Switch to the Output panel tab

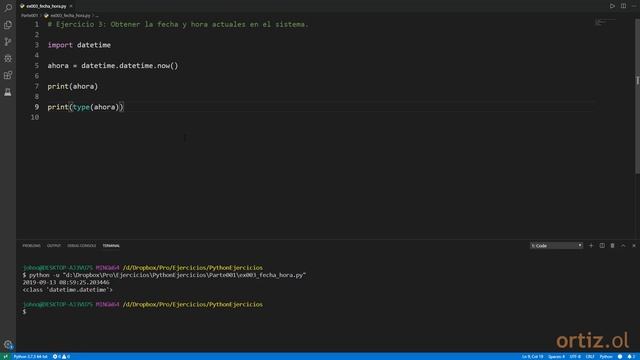[53, 246]
